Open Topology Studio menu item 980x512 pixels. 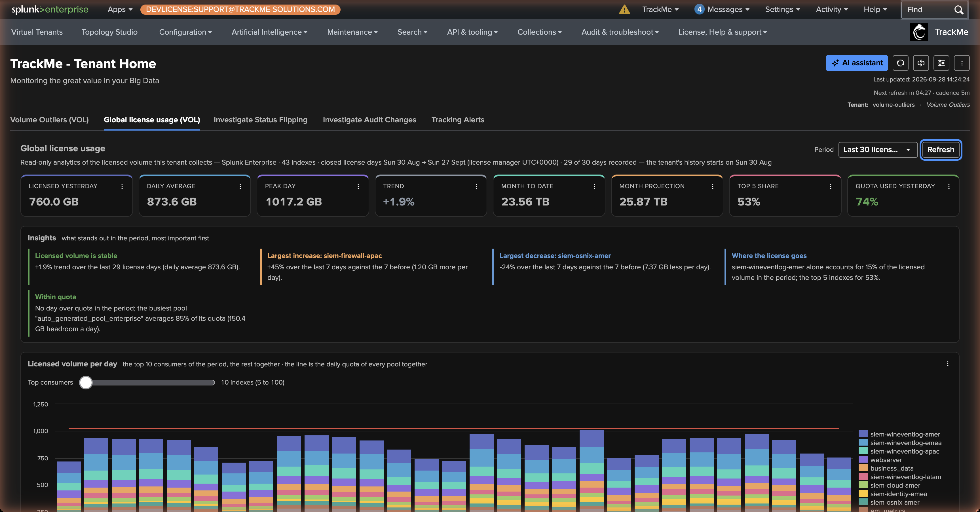[109, 32]
